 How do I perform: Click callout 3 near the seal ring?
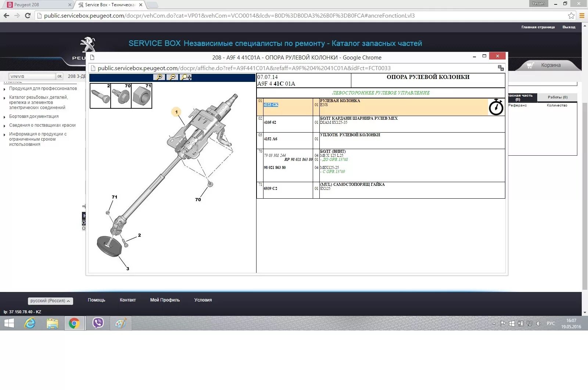click(x=128, y=268)
